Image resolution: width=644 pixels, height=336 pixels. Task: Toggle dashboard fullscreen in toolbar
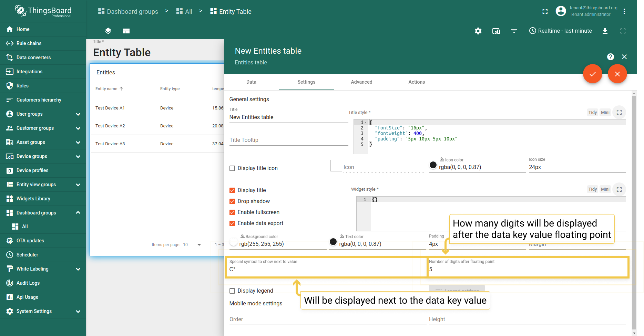(x=623, y=31)
